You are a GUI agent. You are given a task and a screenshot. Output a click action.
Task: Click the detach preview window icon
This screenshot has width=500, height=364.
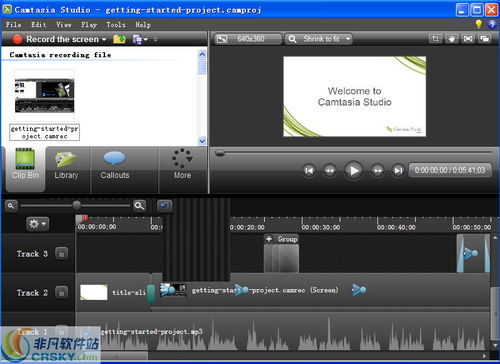click(x=484, y=39)
